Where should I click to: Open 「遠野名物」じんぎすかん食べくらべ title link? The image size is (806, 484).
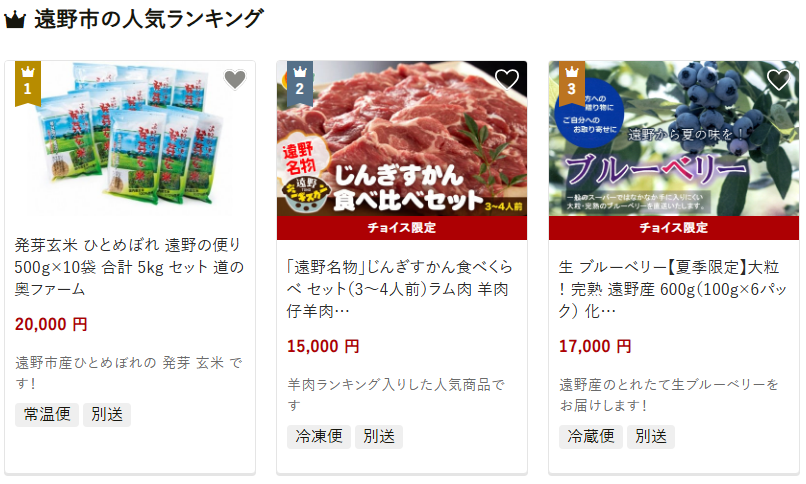[400, 289]
